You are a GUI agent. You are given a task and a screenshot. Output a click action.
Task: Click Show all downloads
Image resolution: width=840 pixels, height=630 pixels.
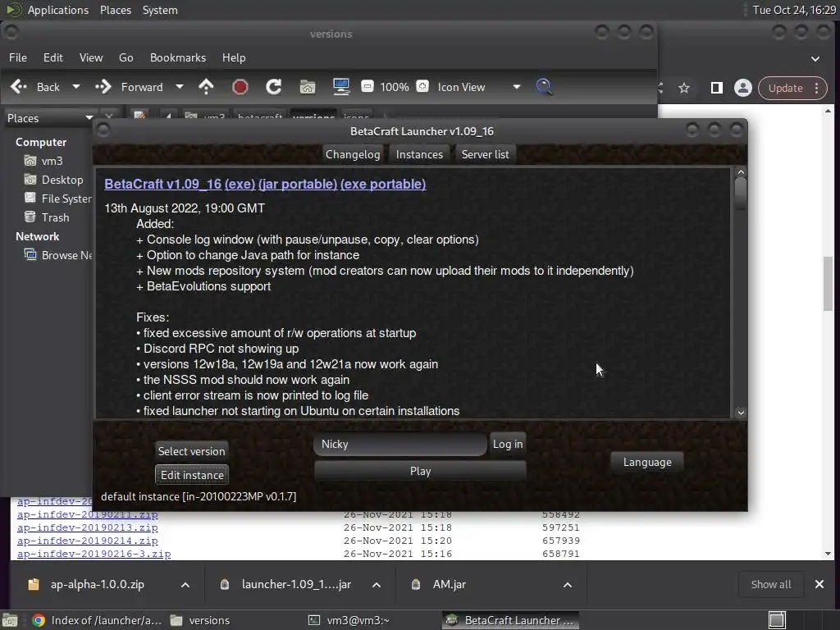771,584
